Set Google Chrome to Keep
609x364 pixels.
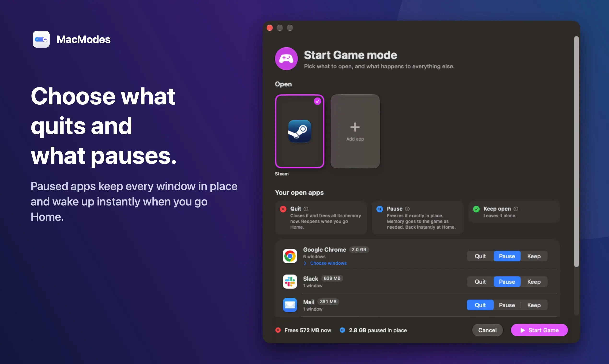pyautogui.click(x=534, y=256)
